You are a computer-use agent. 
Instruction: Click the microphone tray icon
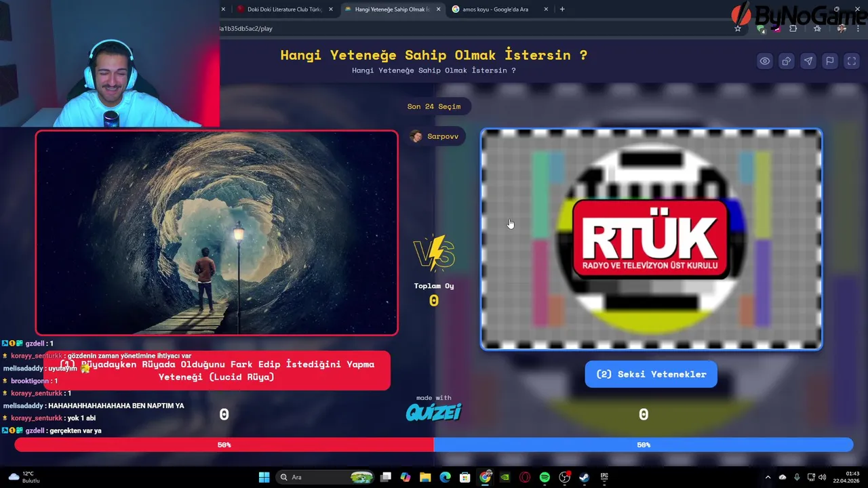coord(797,477)
